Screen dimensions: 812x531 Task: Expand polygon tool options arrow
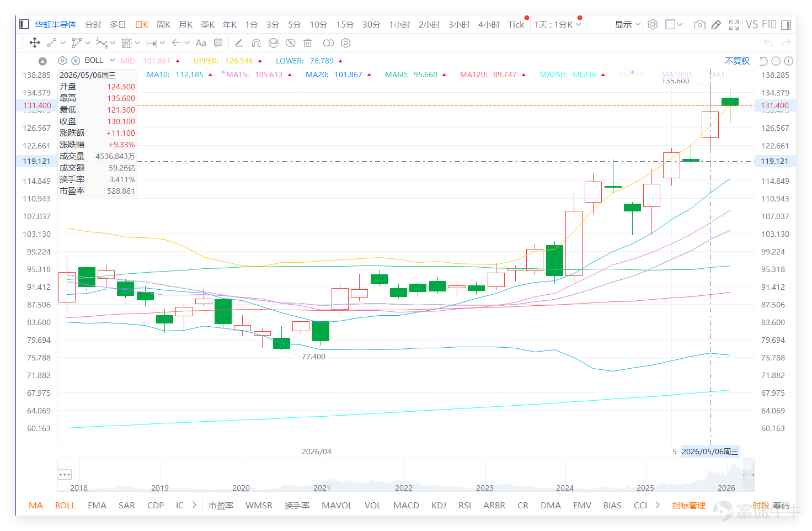coord(88,43)
